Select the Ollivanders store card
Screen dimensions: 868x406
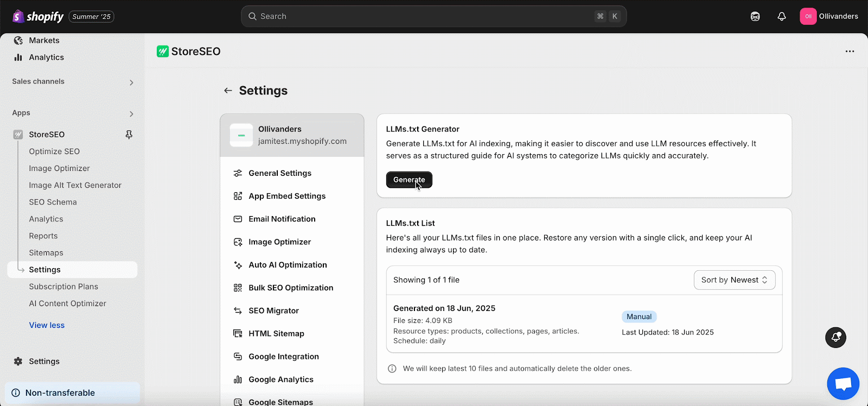pos(292,135)
